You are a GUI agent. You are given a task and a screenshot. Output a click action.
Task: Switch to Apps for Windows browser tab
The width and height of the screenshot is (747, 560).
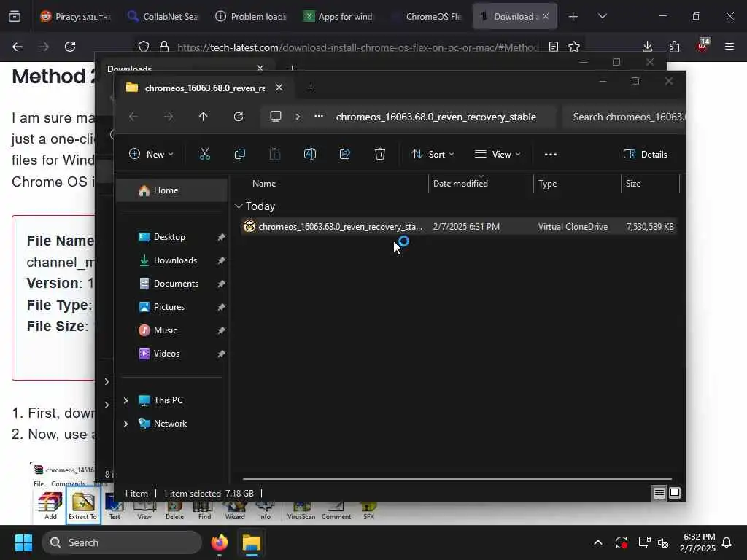pos(338,16)
